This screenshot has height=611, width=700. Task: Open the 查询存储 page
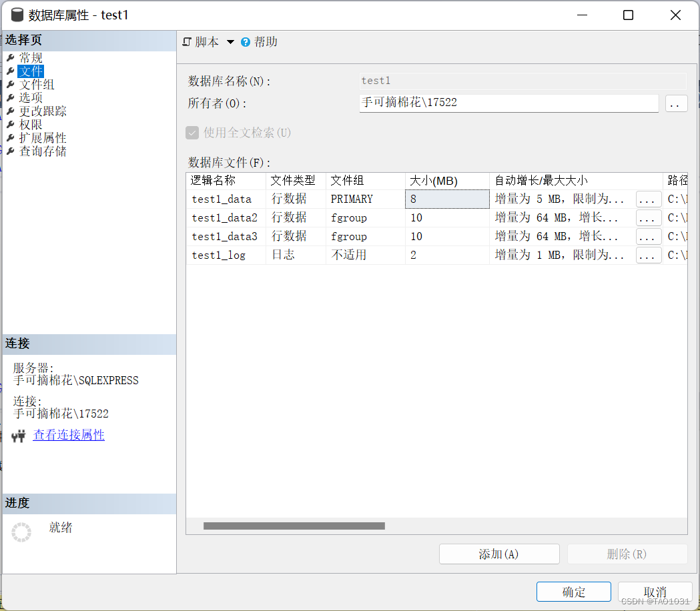[43, 151]
